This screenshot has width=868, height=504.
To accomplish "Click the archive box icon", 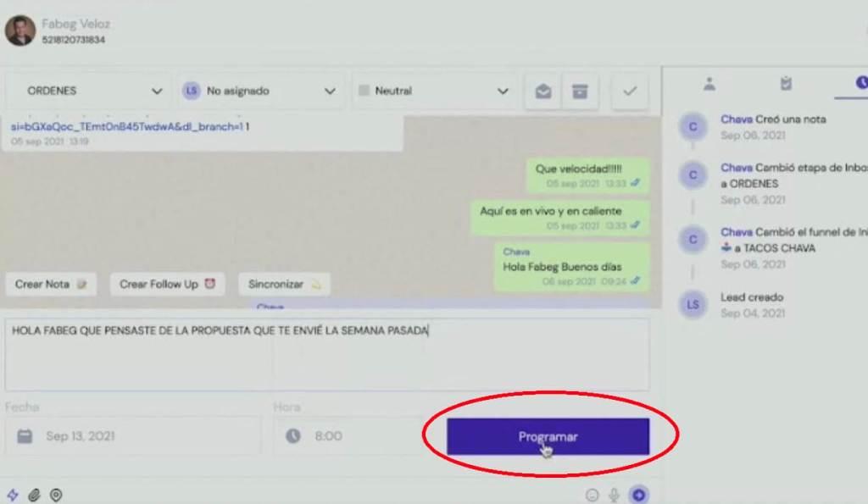I will 580,91.
